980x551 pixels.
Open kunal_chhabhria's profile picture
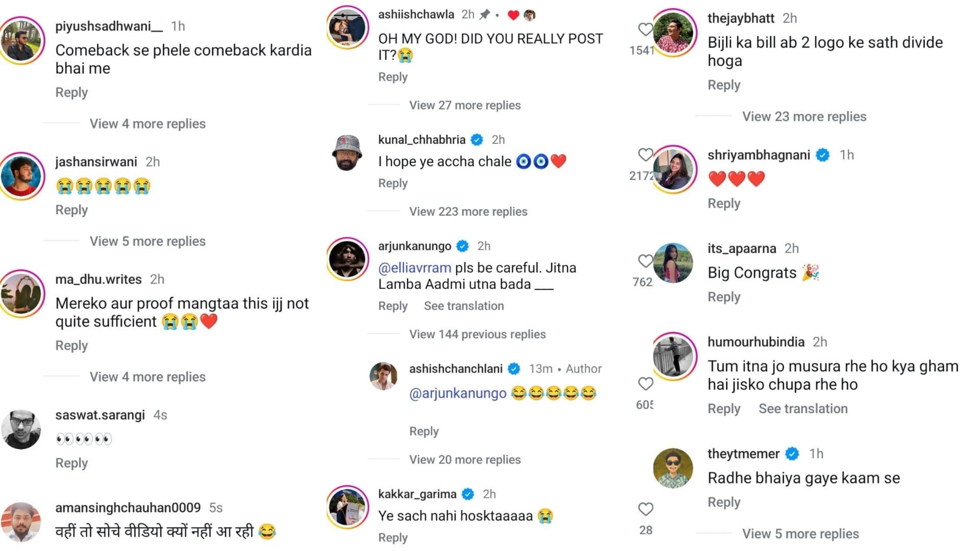point(347,152)
